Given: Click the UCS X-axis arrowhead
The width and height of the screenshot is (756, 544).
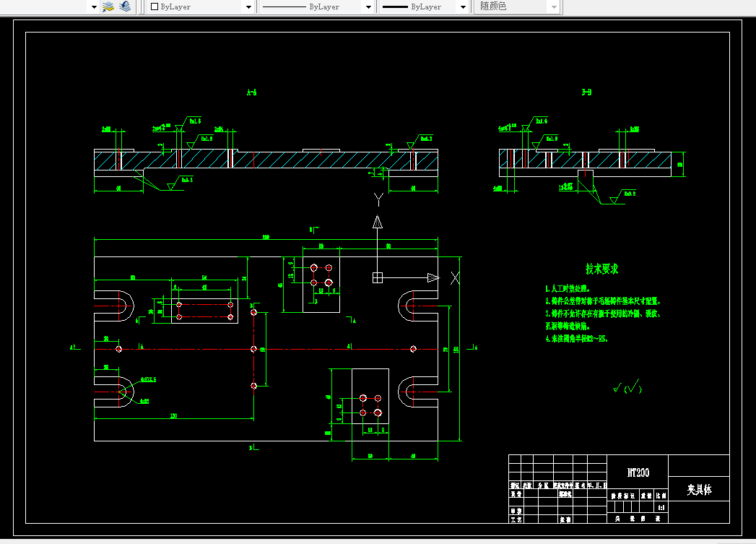Looking at the screenshot, I should click(x=433, y=278).
